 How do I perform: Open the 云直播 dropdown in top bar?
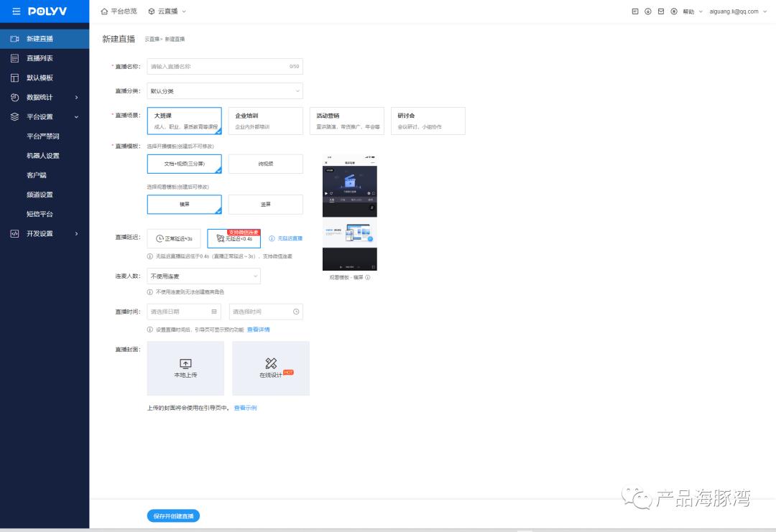[167, 11]
